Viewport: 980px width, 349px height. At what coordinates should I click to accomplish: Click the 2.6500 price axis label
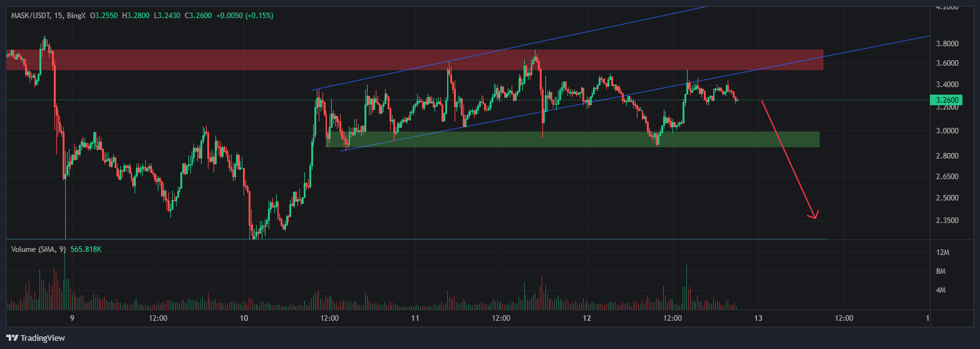(946, 177)
